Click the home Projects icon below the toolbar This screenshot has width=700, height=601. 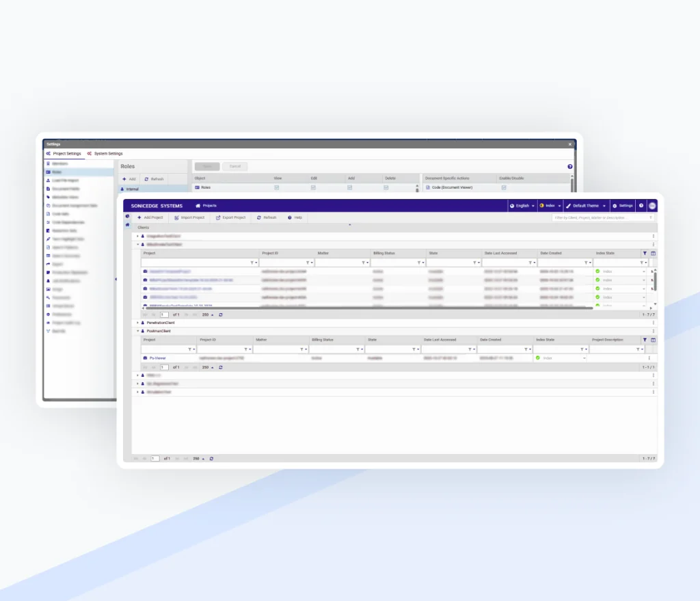pyautogui.click(x=129, y=225)
